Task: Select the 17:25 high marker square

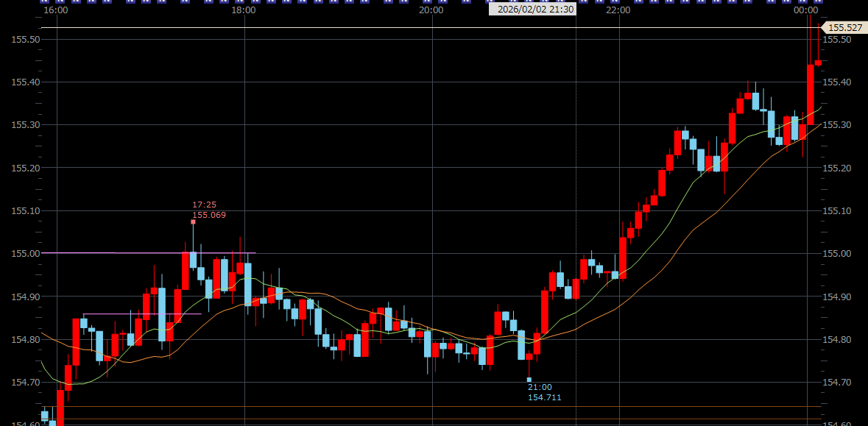Action: [193, 221]
